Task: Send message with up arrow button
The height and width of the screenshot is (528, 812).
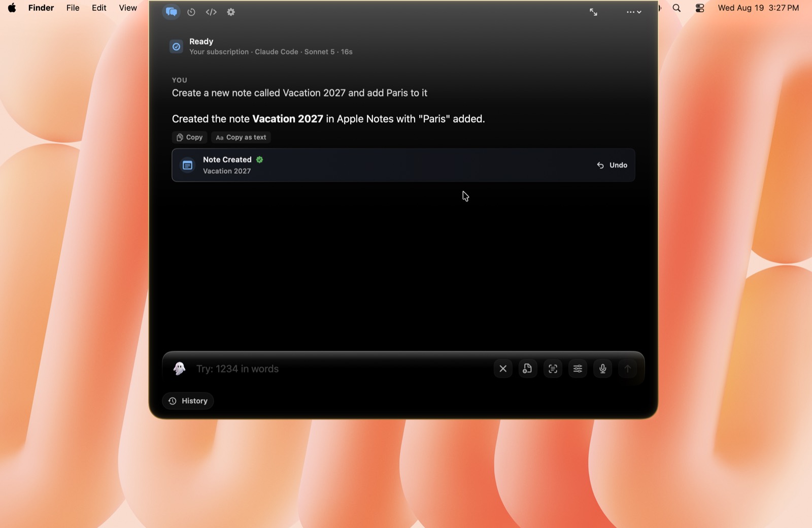Action: tap(628, 369)
